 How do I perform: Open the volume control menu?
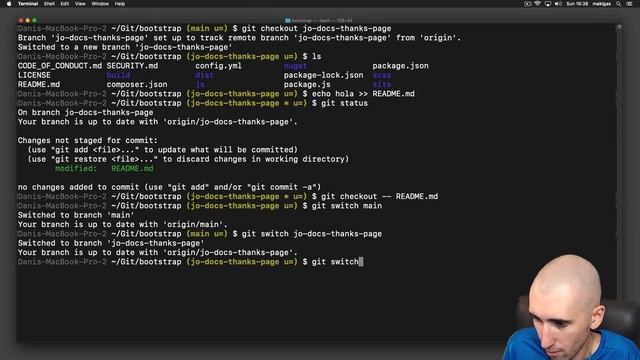(x=558, y=4)
